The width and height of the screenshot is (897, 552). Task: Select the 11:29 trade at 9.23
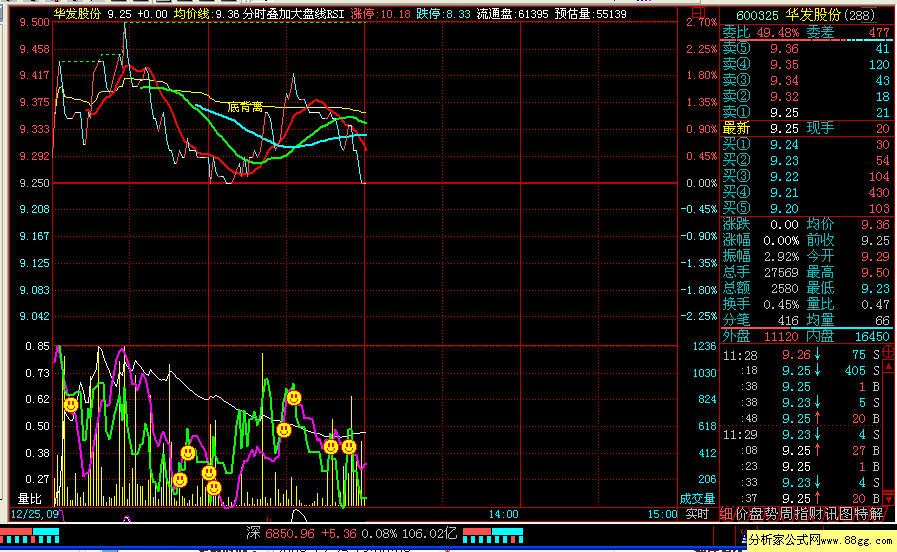tap(801, 435)
